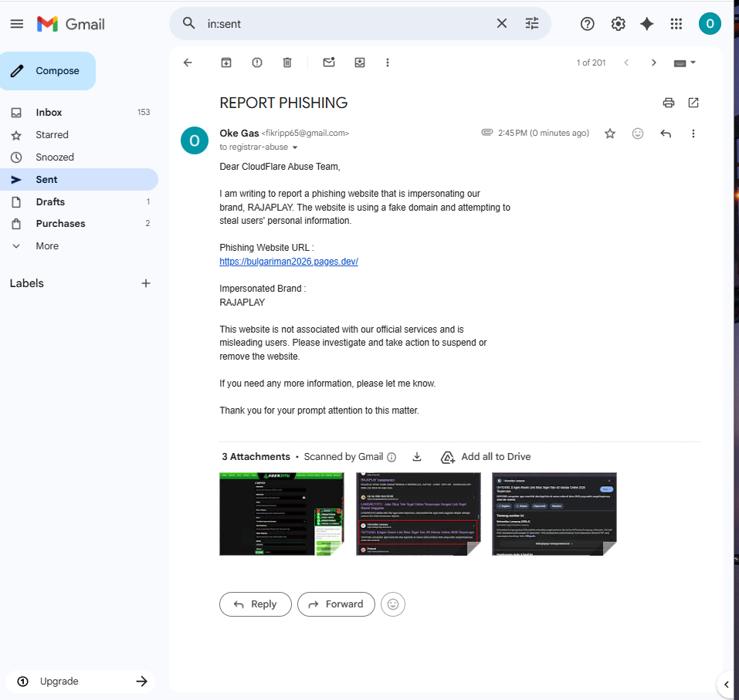Screen dimensions: 739x700
Task: Open email in new window
Action: coord(693,103)
